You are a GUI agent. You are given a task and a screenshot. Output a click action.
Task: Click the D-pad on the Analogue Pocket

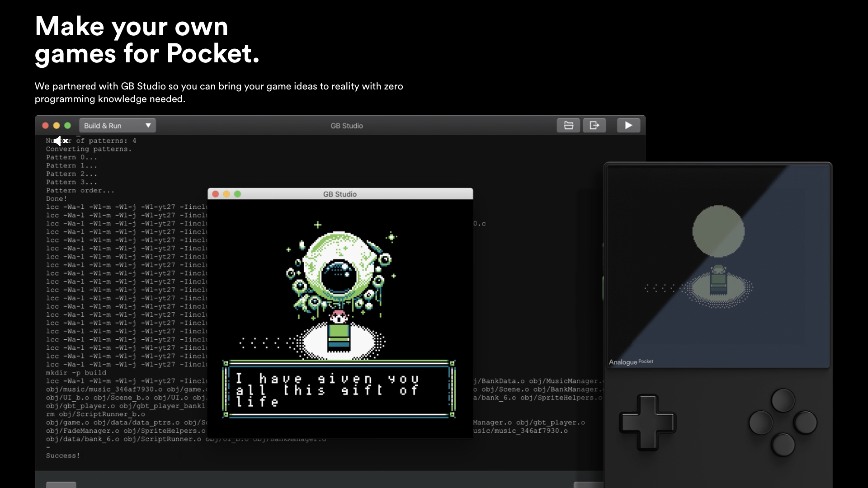coord(647,422)
